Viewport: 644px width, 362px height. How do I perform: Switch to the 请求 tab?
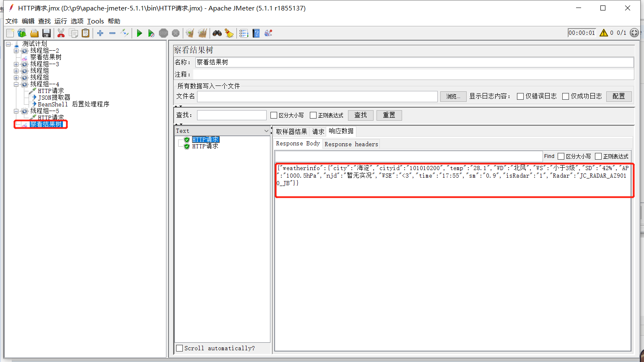click(x=318, y=132)
